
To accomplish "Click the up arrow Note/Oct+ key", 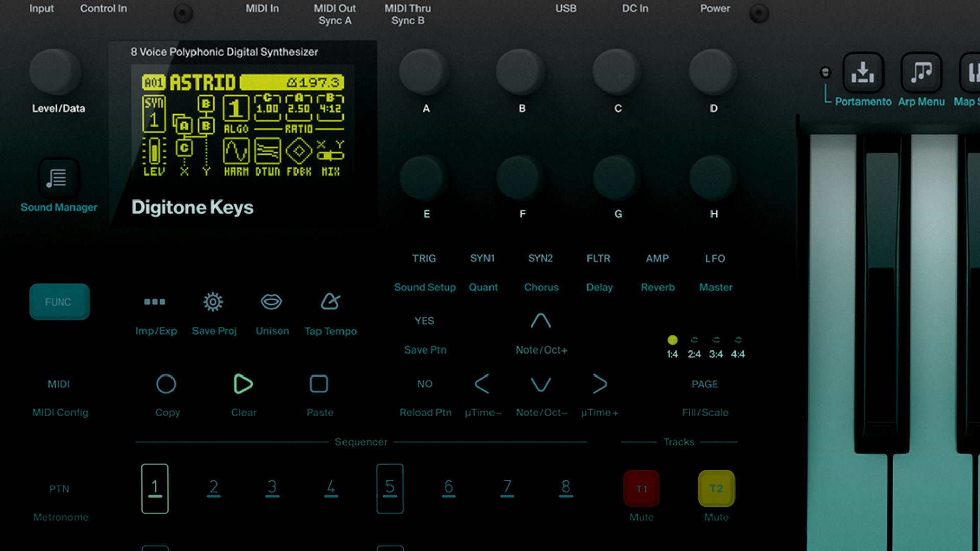I will pyautogui.click(x=541, y=320).
